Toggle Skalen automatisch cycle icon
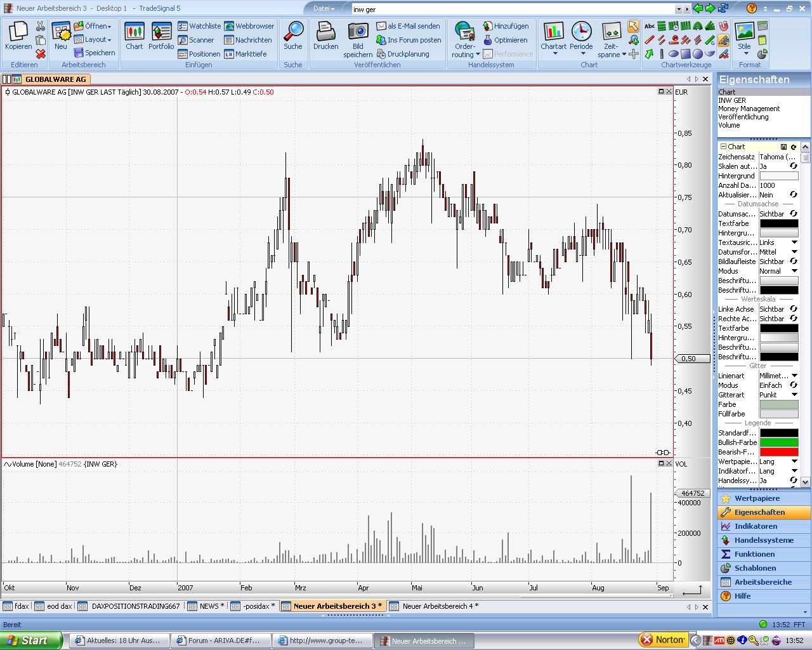This screenshot has height=650, width=812. [x=793, y=166]
